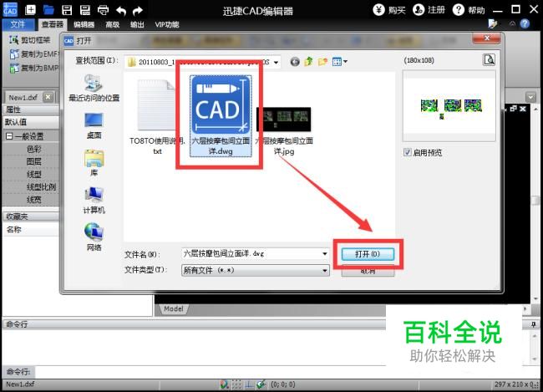Screen dimensions: 543x392
Task: Click the 默认值 field in properties
Action: [31, 122]
